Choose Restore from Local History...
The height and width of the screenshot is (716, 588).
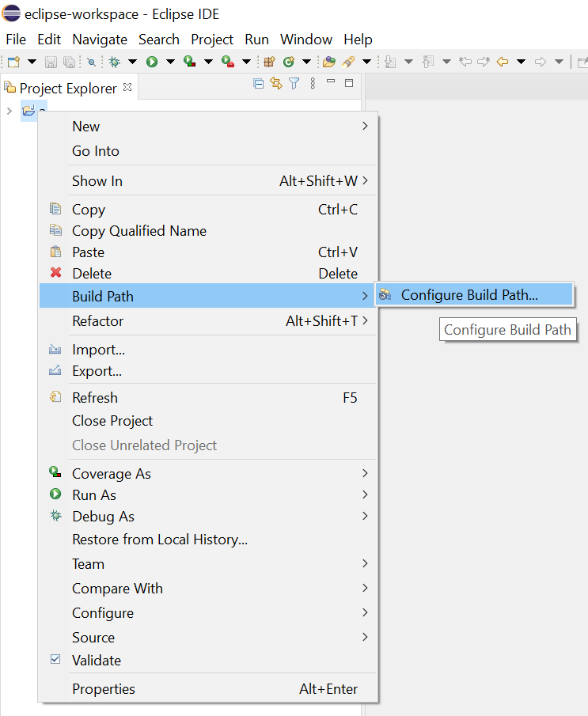[x=208, y=540]
